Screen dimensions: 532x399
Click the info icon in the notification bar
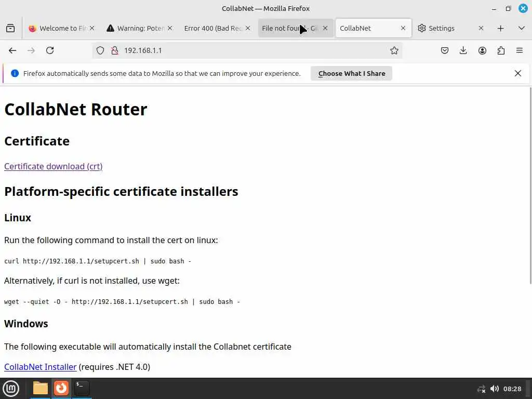[x=15, y=73]
